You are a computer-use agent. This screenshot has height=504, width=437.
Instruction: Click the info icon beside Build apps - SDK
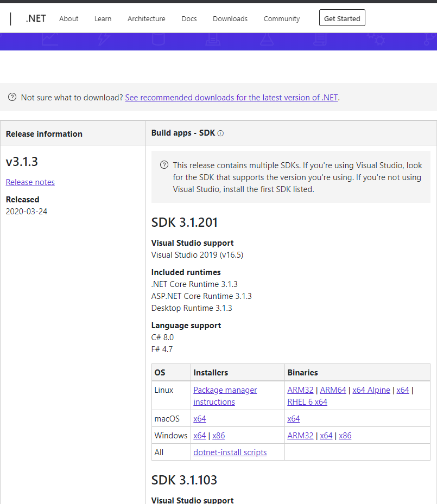(220, 133)
